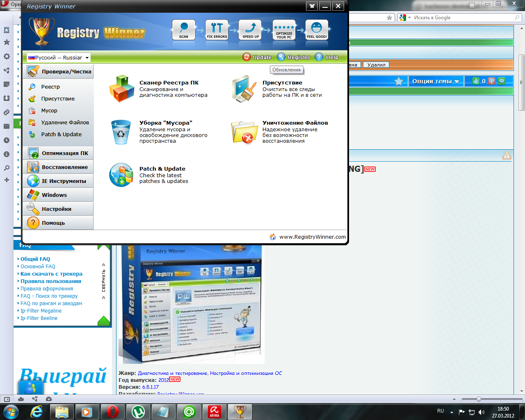The width and height of the screenshot is (525, 420).
Task: Open the Opera trash closed tabs icon
Action: coord(472,5)
